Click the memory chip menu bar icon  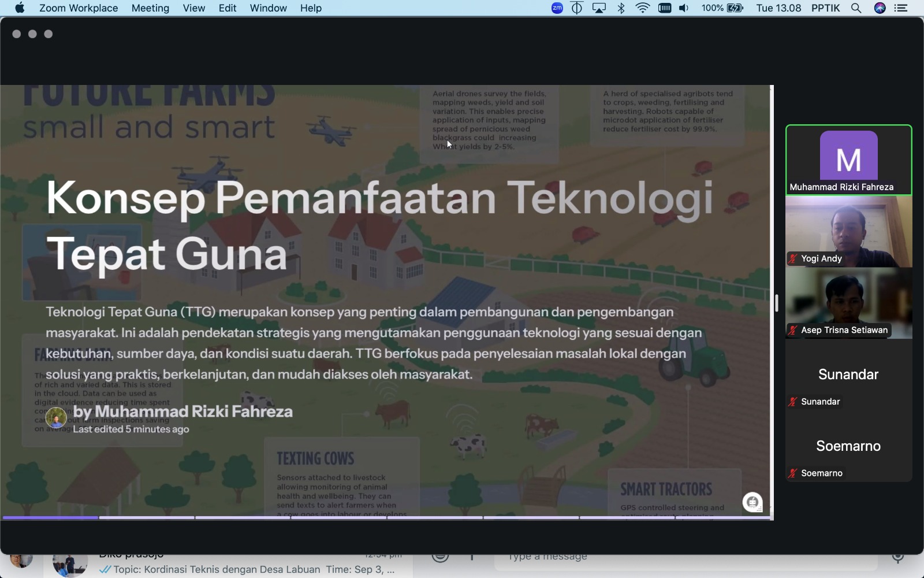coord(665,8)
